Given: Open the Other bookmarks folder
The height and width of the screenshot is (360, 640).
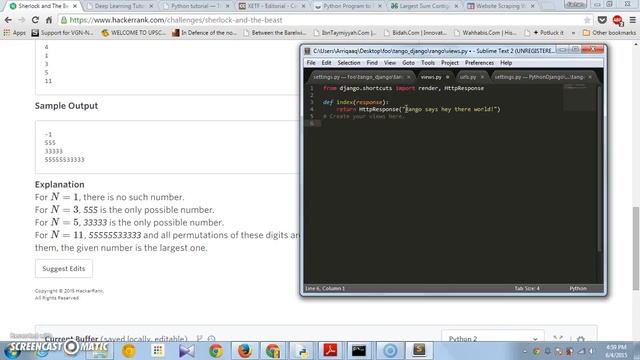Looking at the screenshot, I should pyautogui.click(x=609, y=33).
